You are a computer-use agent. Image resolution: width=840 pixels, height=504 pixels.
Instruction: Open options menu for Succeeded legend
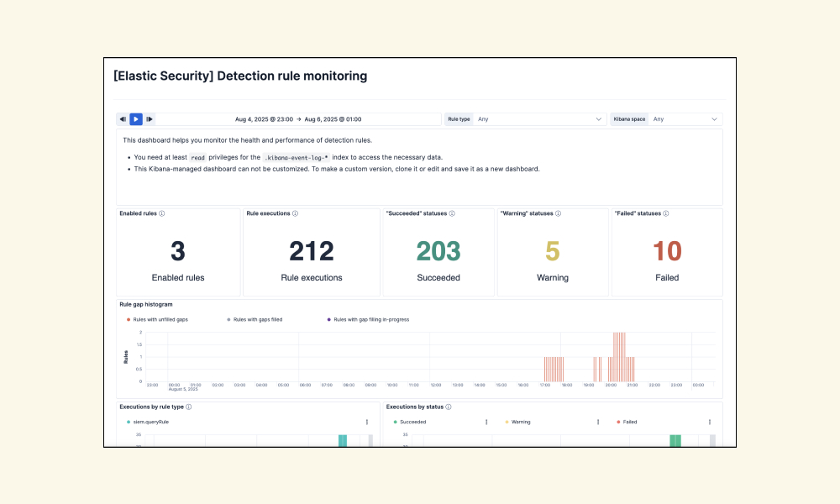tap(486, 422)
